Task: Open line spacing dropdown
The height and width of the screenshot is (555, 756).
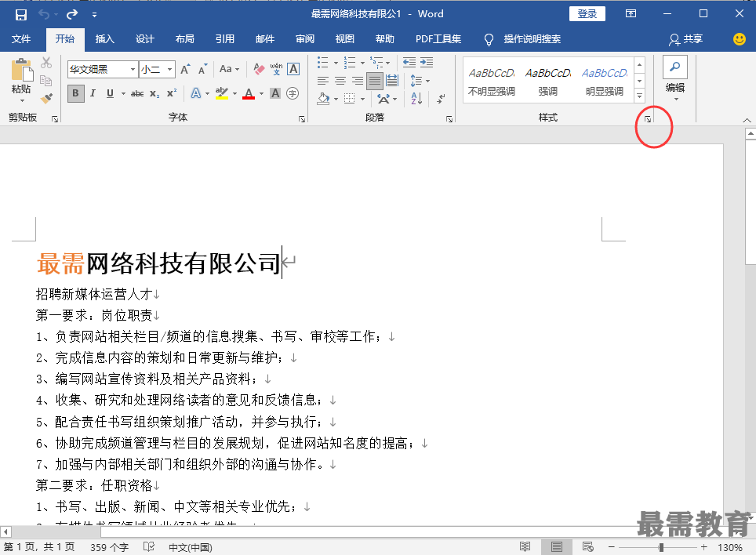Action: click(x=420, y=81)
